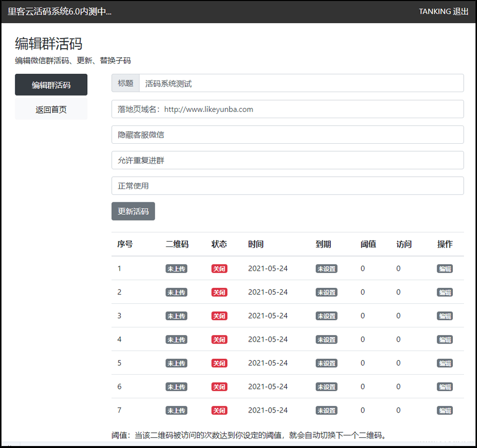Click the 未上传 badge in row 7

[176, 410]
